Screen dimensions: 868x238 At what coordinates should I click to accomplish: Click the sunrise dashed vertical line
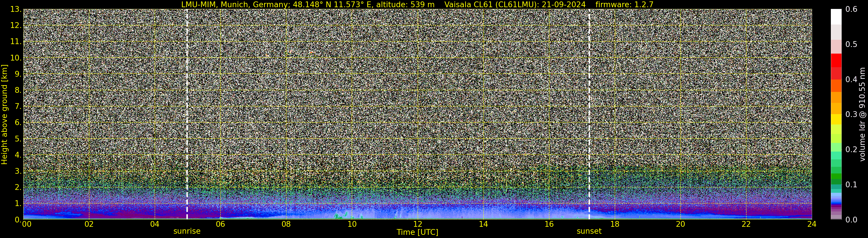[187, 114]
